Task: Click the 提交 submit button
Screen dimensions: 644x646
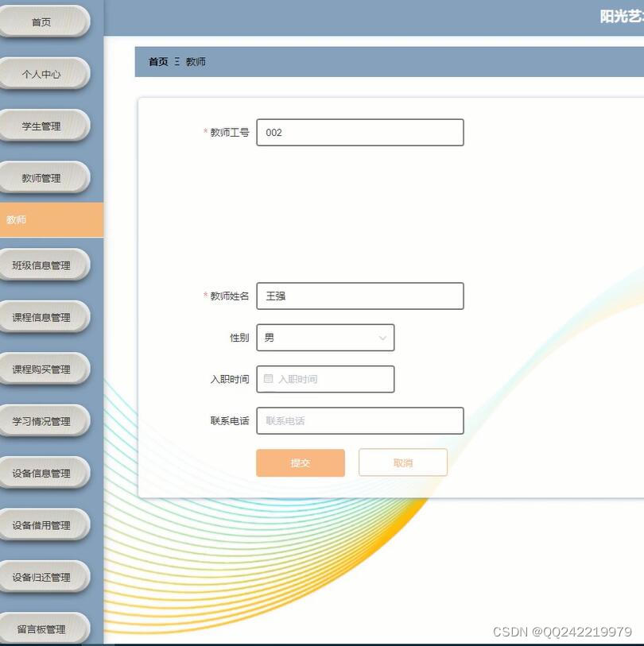Action: [300, 462]
